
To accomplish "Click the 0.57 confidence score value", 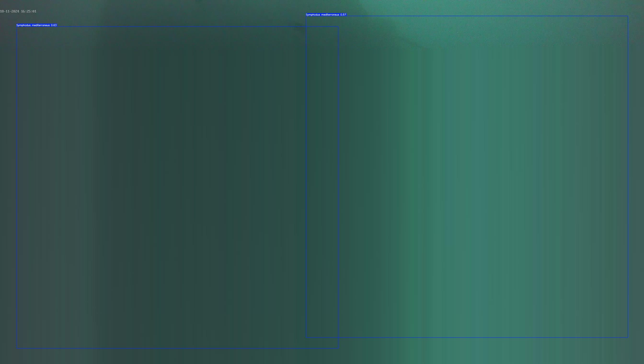I will [343, 15].
